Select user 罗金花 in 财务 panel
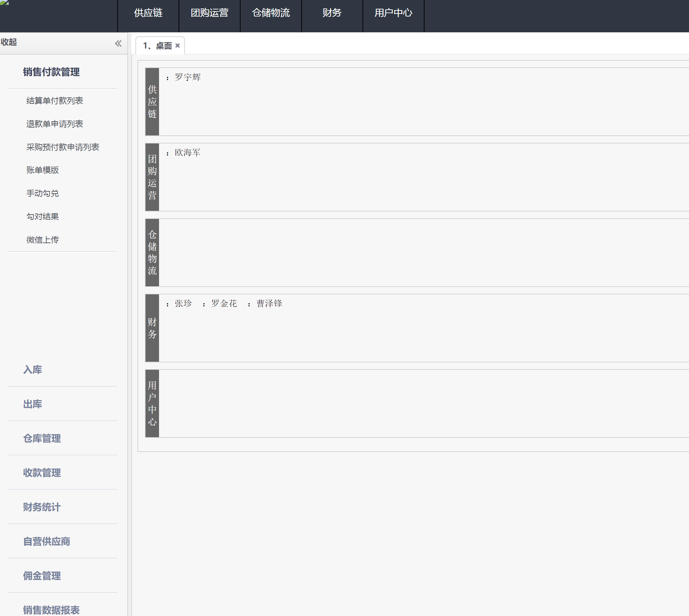 pos(224,303)
